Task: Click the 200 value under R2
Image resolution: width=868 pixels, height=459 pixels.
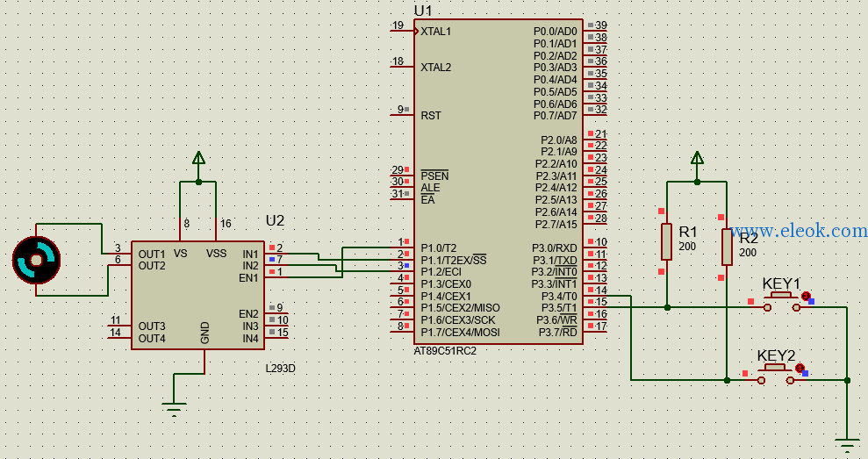Action: point(747,253)
